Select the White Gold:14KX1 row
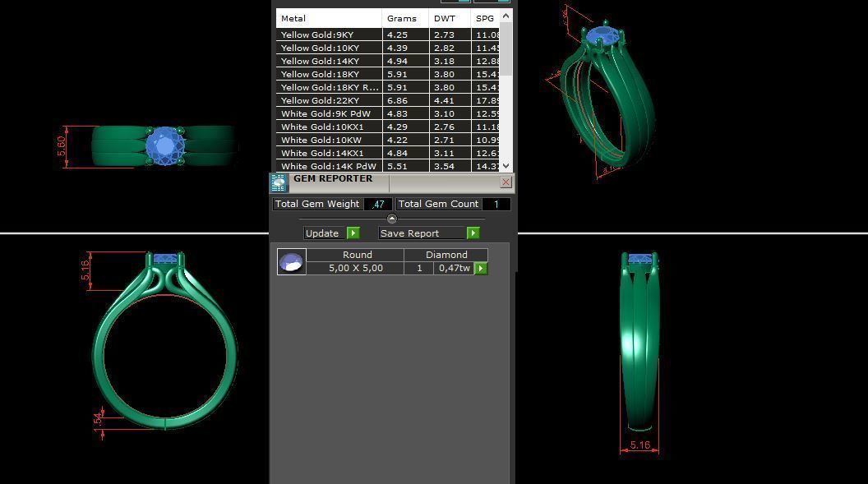Image resolution: width=868 pixels, height=484 pixels. tap(388, 153)
